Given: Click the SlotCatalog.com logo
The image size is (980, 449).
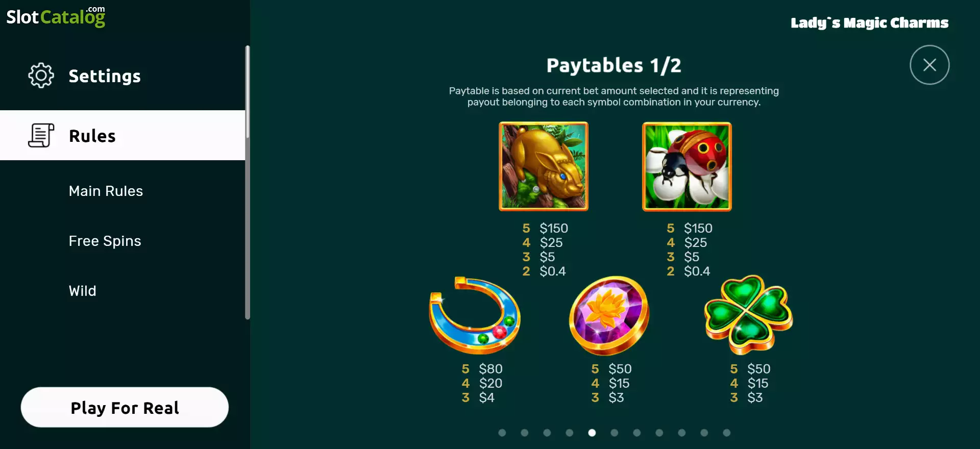Looking at the screenshot, I should click(56, 16).
